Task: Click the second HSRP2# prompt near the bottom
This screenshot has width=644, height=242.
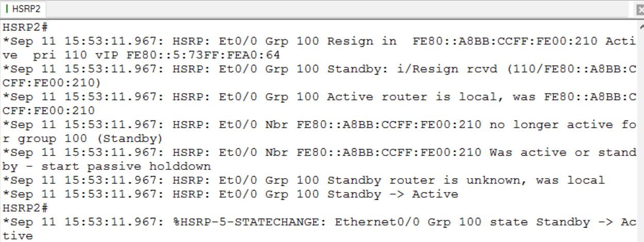Action: (25, 208)
